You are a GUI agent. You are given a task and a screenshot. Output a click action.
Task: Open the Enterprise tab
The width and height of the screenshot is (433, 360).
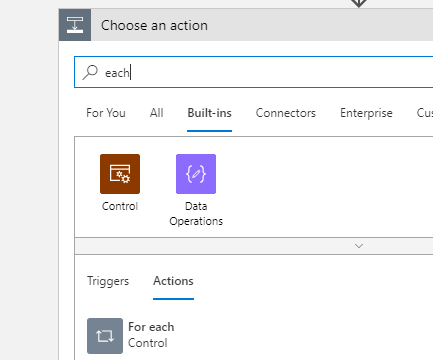(x=366, y=113)
